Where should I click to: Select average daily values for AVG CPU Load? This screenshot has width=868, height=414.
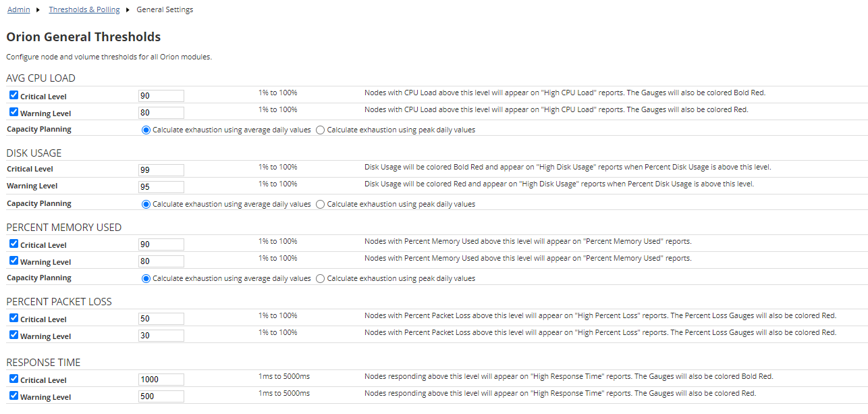(x=146, y=130)
